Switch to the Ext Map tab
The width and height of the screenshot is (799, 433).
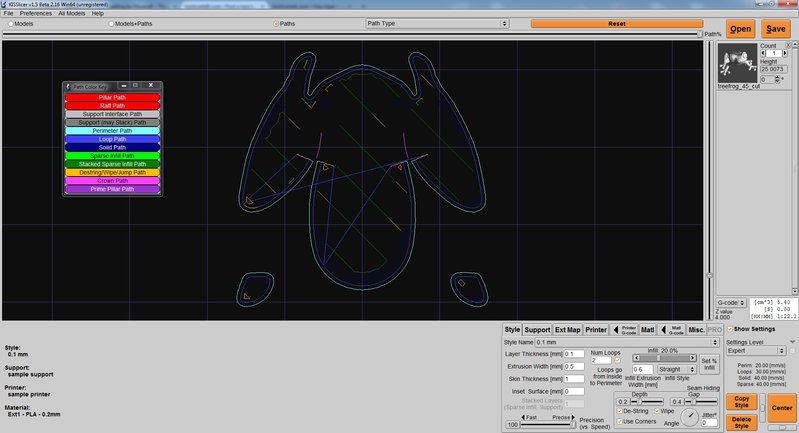(x=568, y=330)
